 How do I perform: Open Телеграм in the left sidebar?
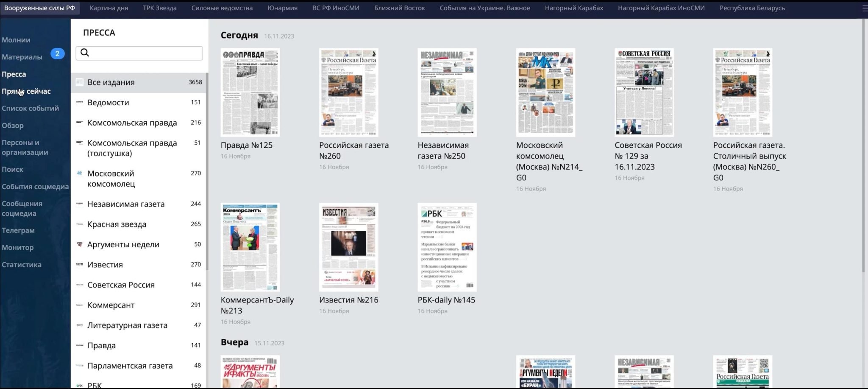point(18,230)
